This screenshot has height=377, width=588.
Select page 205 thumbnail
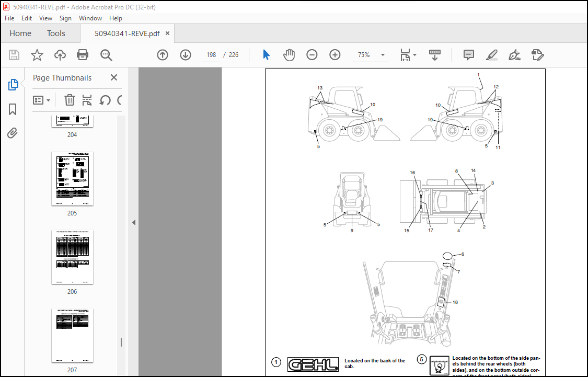pos(72,178)
